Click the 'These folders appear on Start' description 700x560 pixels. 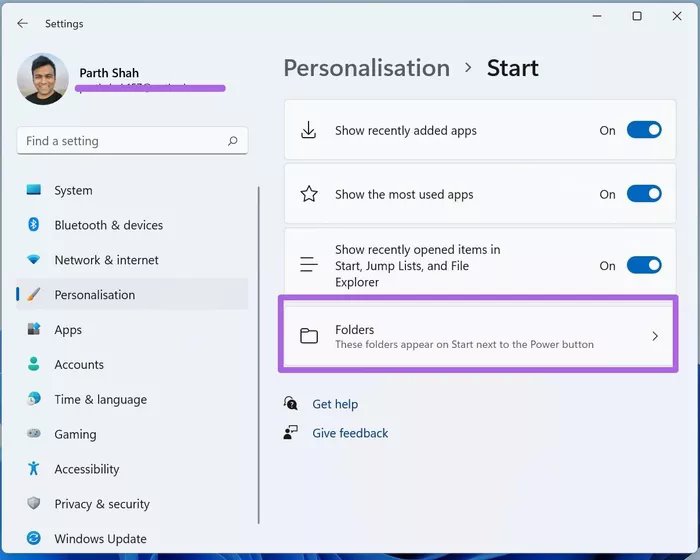(x=464, y=344)
